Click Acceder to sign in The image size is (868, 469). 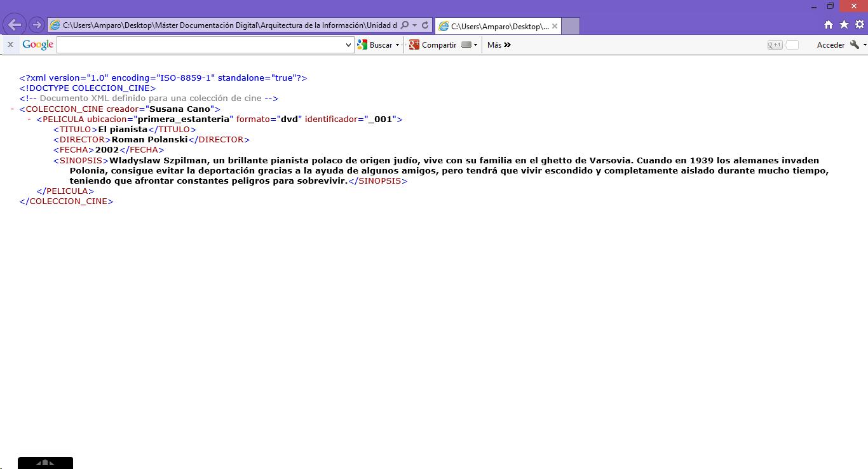click(831, 44)
